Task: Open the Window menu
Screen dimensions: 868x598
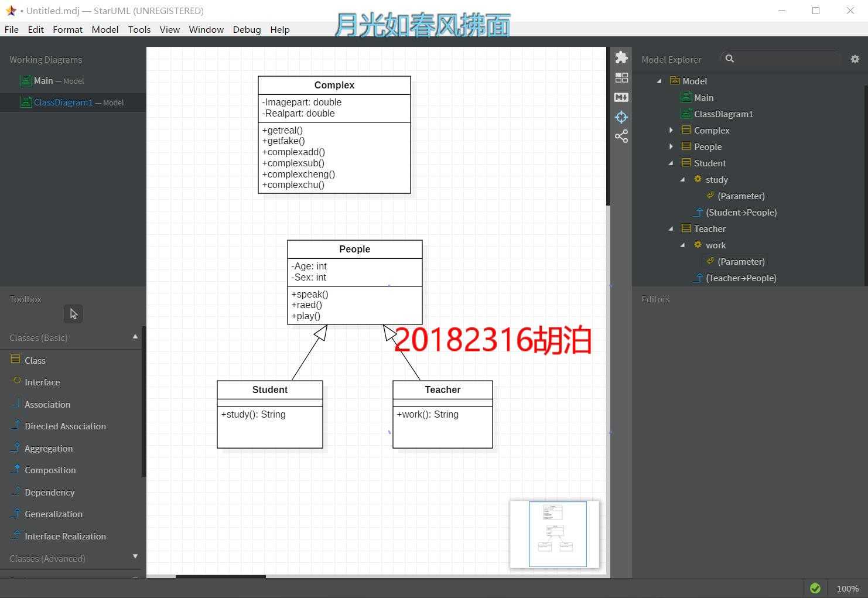Action: [206, 29]
